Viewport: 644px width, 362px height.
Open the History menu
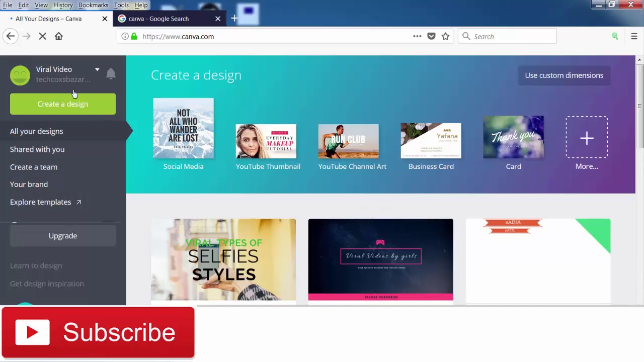(63, 5)
